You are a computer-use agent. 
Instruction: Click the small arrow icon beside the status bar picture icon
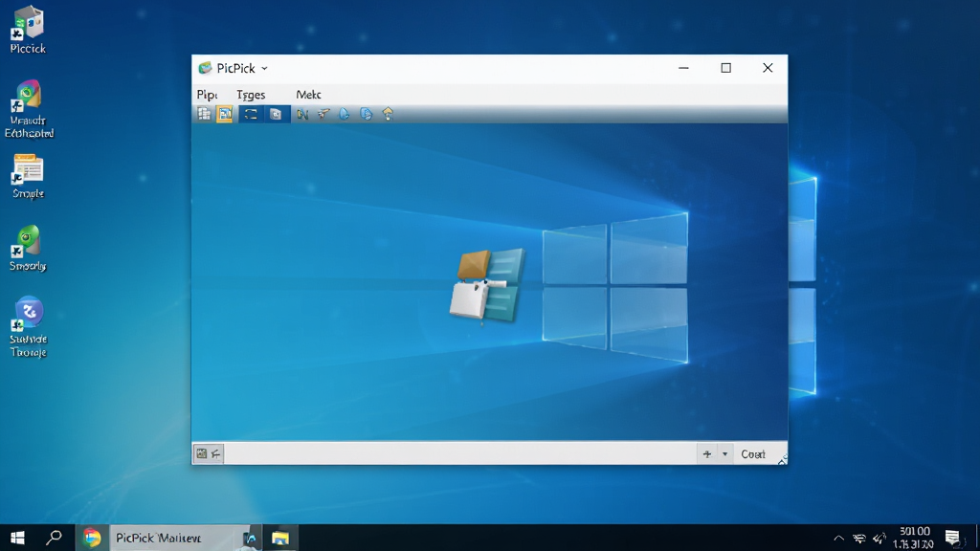pyautogui.click(x=215, y=453)
